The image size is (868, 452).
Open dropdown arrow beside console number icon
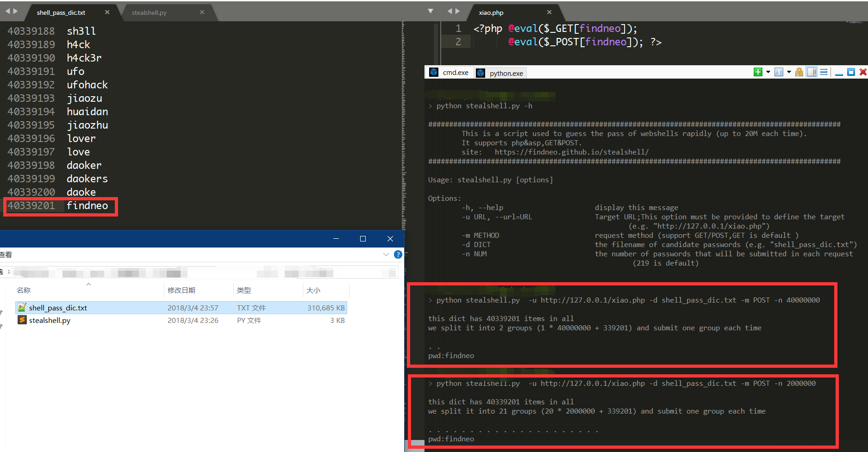coord(789,72)
